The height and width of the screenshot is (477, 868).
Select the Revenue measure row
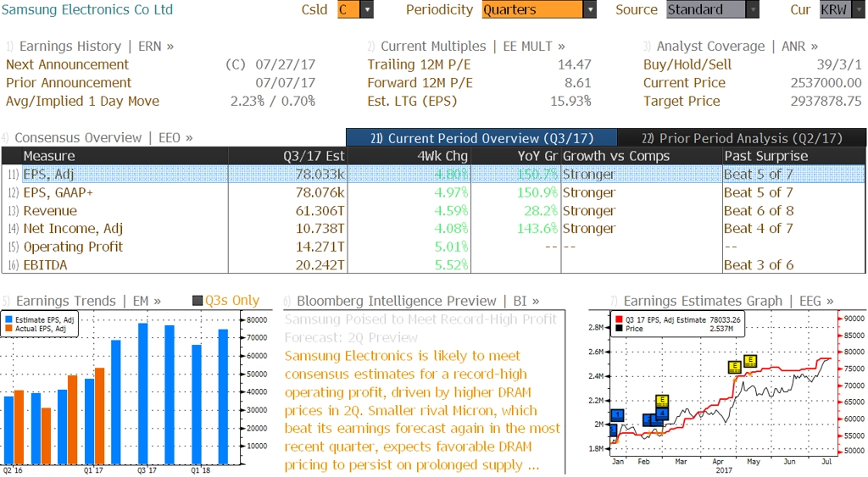pyautogui.click(x=433, y=211)
